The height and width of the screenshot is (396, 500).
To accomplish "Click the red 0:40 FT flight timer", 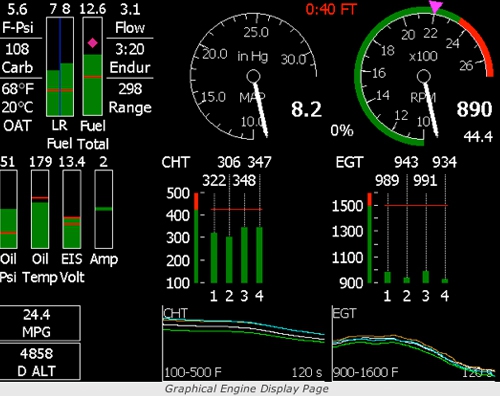I will (x=331, y=9).
